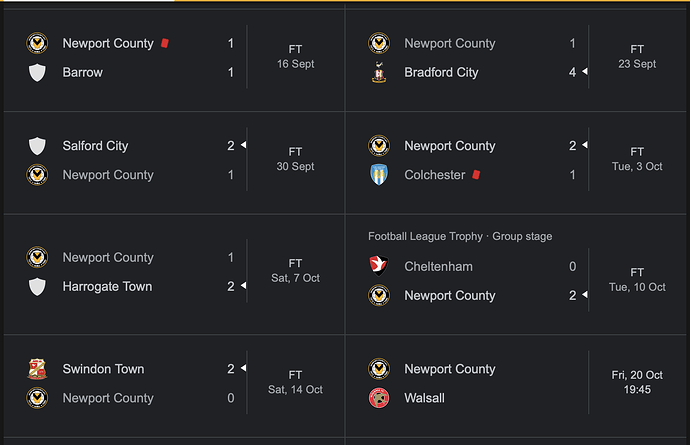Click Newport County's red card versus Barrow
This screenshot has width=690, height=445.
tap(165, 43)
